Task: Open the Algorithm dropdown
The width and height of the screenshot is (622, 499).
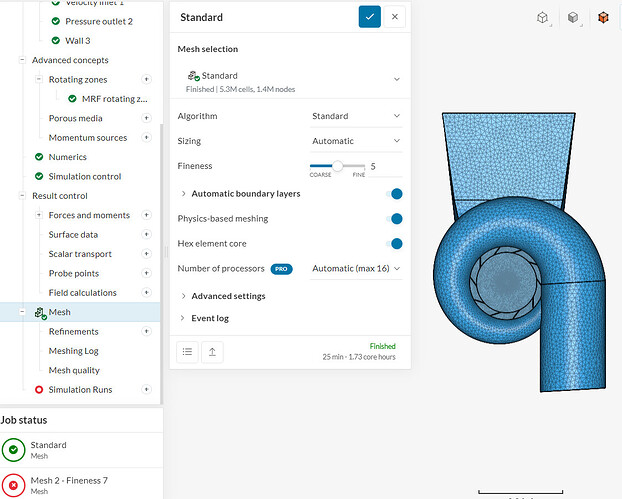Action: [356, 116]
